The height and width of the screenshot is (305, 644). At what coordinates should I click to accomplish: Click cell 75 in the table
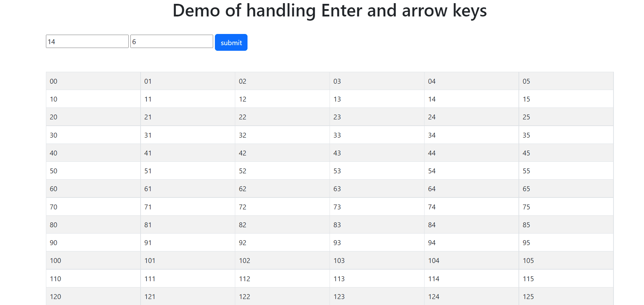pos(565,207)
